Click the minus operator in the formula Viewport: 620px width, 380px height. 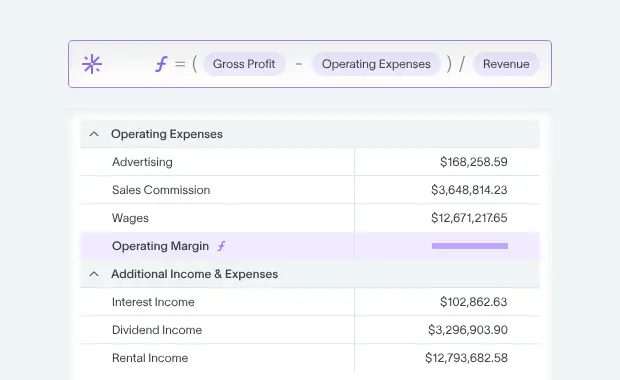(299, 64)
